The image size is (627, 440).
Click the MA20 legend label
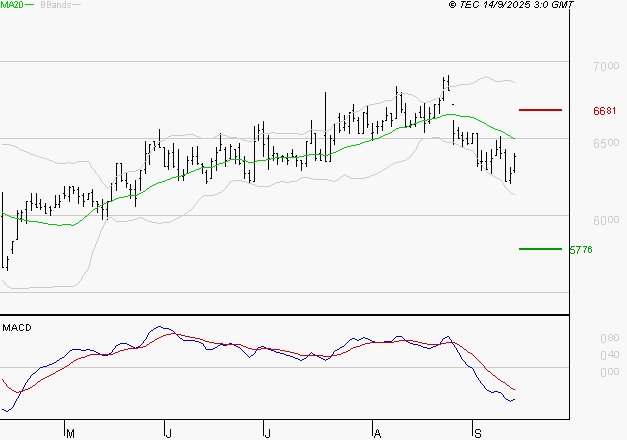[x=12, y=5]
